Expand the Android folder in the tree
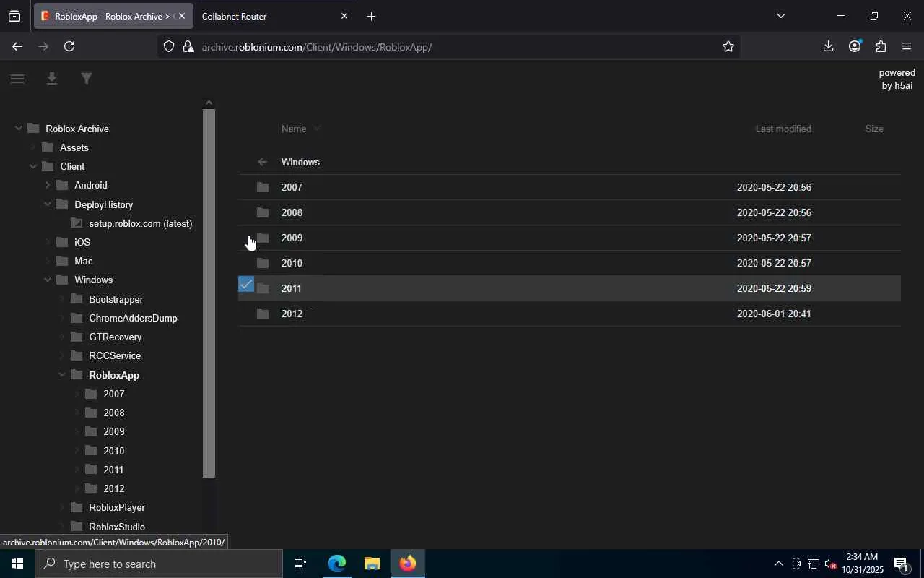Viewport: 924px width, 578px height. [48, 185]
